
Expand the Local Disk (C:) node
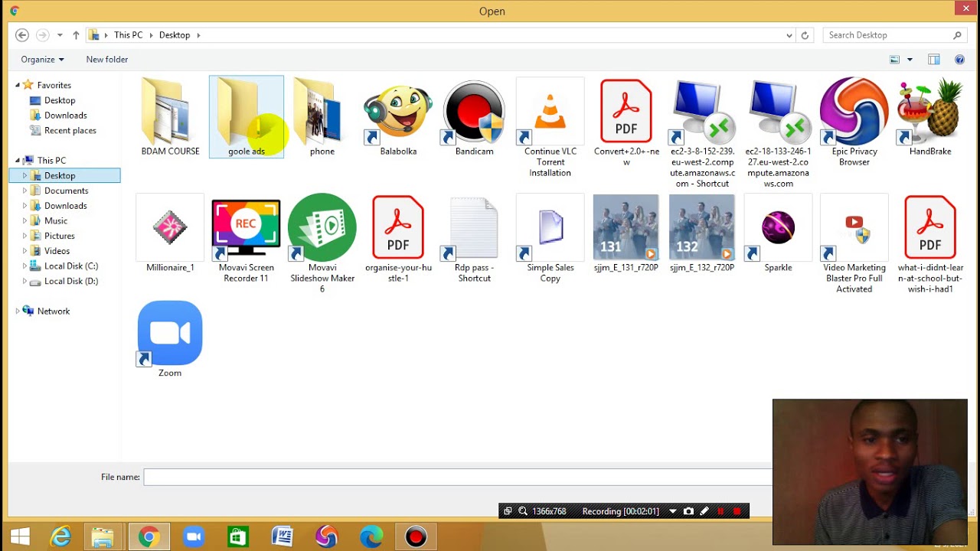click(x=24, y=266)
